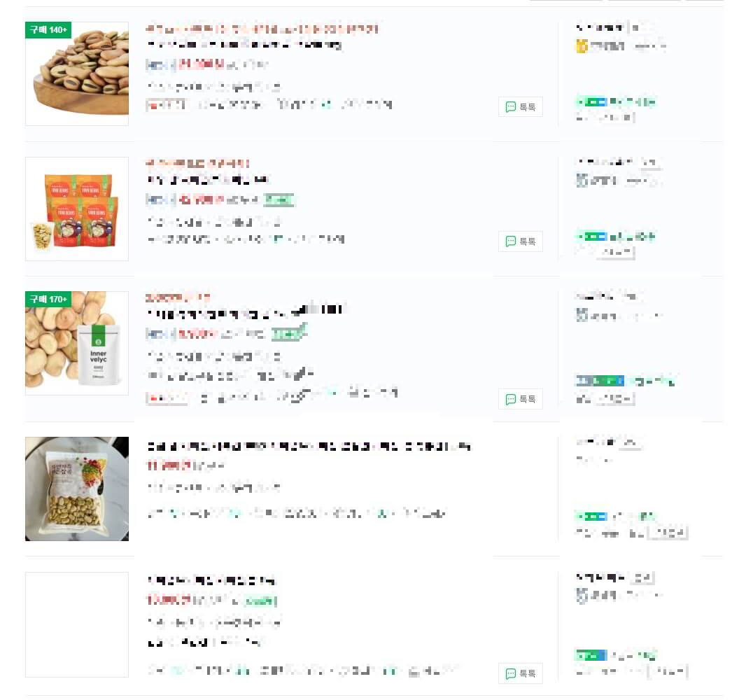The image size is (739, 700).
Task: Click the seller grade medal icon of the second listing
Action: (x=582, y=181)
